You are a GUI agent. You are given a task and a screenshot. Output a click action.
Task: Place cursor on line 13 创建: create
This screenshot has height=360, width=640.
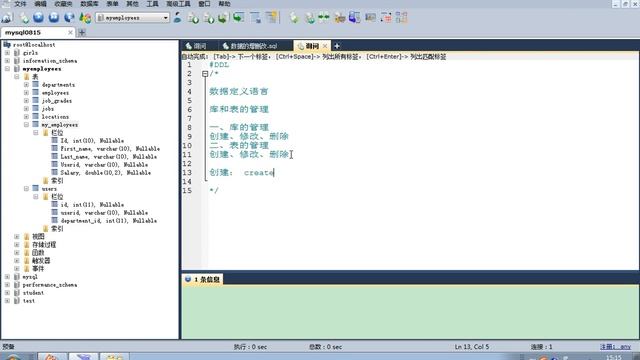click(242, 173)
